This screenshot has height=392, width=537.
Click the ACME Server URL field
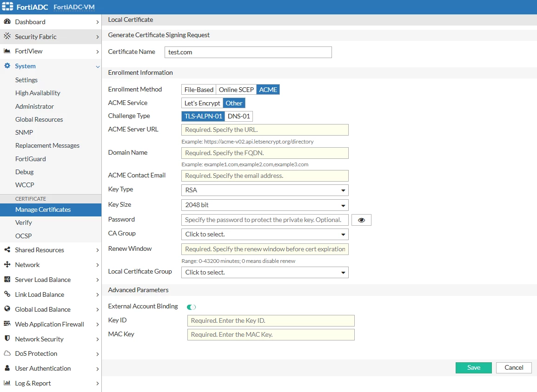265,130
